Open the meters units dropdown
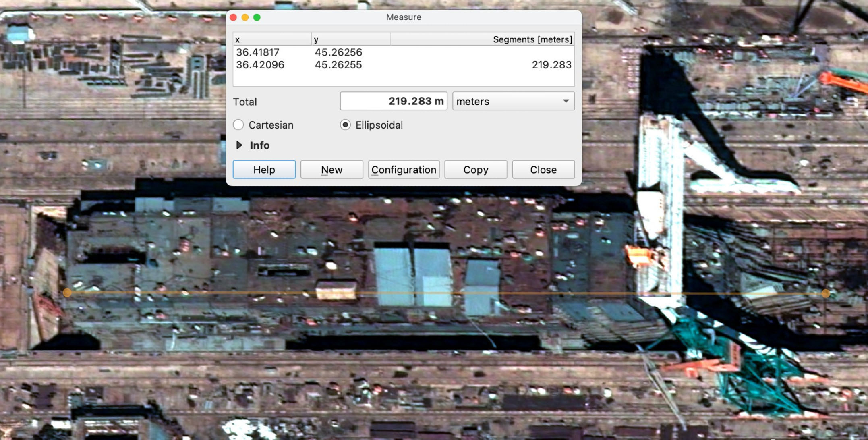Screen dimensions: 868x440 [x=513, y=101]
